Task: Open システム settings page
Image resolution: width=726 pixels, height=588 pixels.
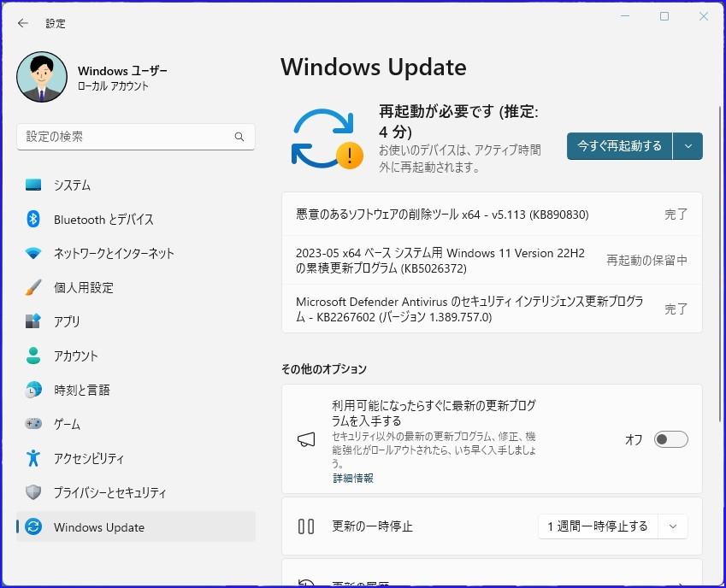Action: 136,185
